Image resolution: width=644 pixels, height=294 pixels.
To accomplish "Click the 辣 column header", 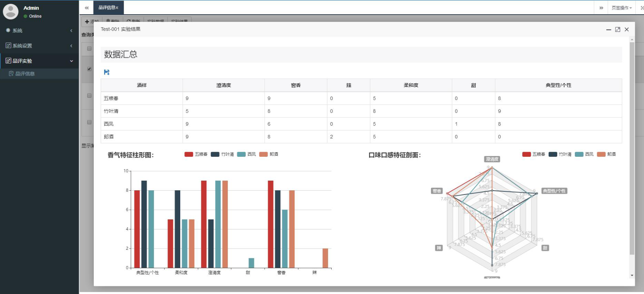I will coord(349,85).
